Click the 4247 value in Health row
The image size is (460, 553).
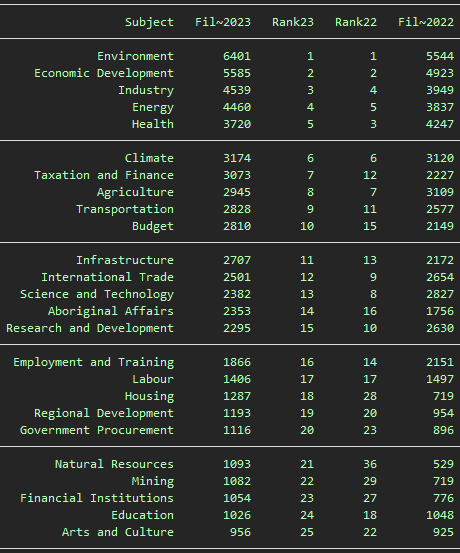[440, 124]
